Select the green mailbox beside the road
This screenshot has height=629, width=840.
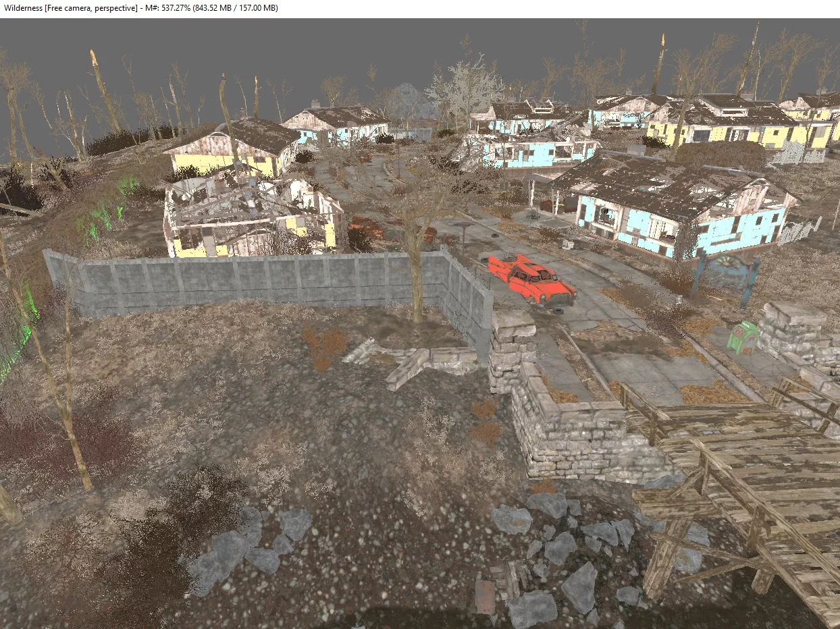[744, 337]
